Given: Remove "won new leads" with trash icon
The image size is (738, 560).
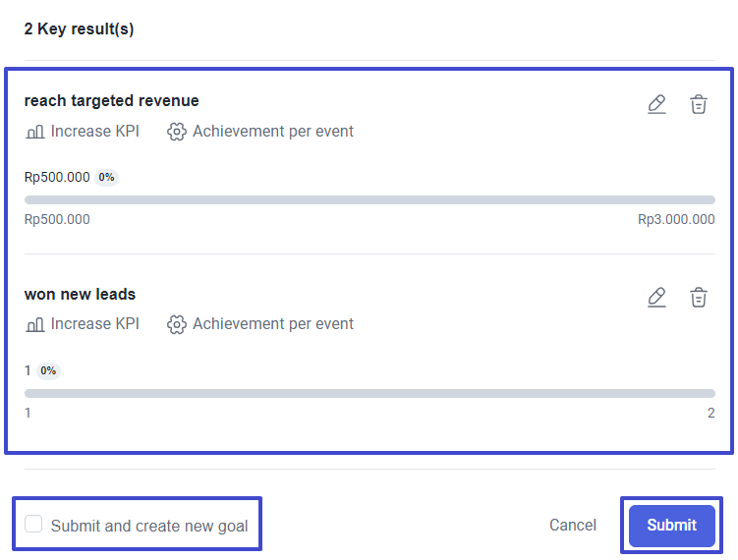Looking at the screenshot, I should (x=698, y=297).
